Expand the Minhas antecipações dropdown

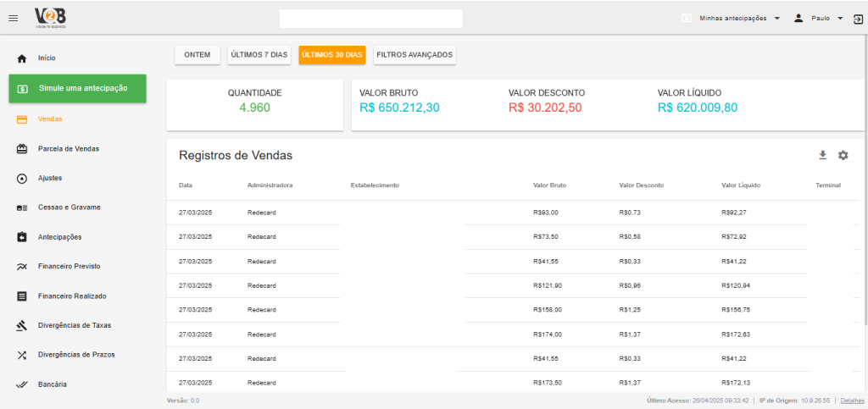[x=776, y=19]
